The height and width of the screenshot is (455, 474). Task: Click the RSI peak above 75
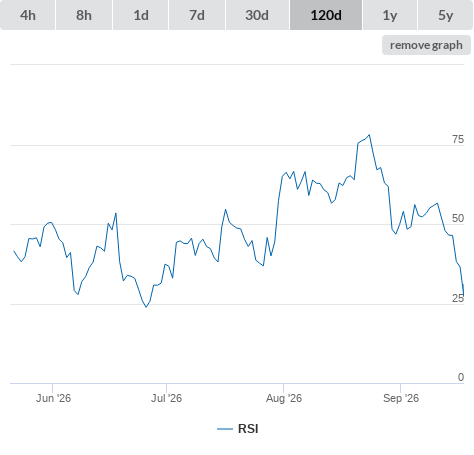point(369,135)
